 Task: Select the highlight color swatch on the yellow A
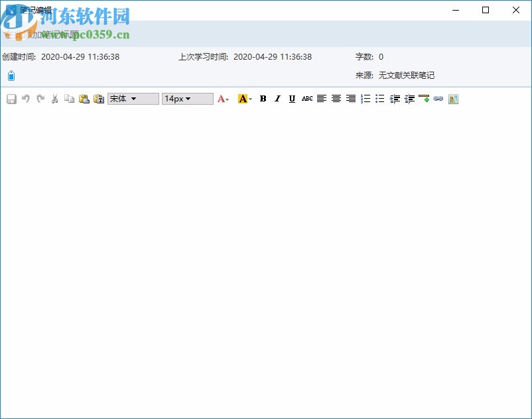tap(243, 99)
